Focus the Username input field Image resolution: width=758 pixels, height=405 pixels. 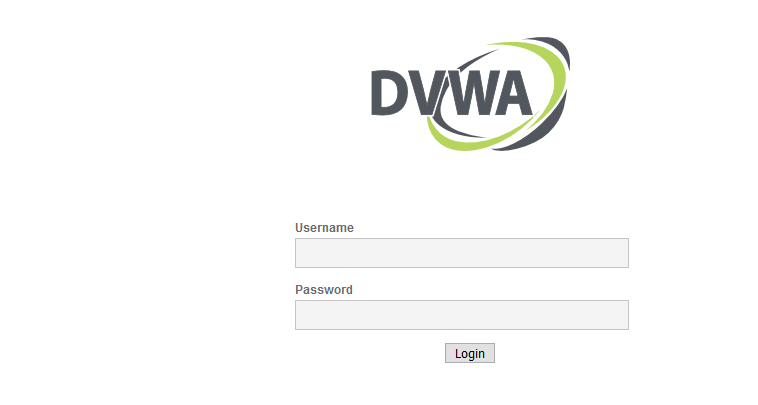pos(462,253)
